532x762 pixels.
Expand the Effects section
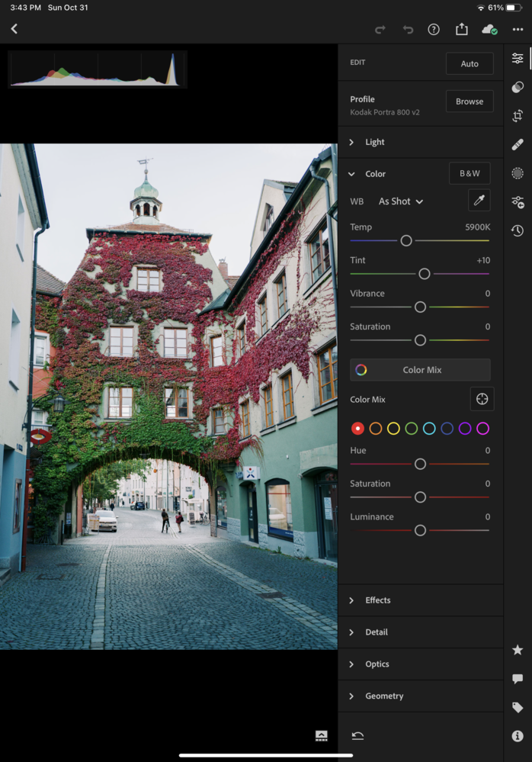pos(377,600)
